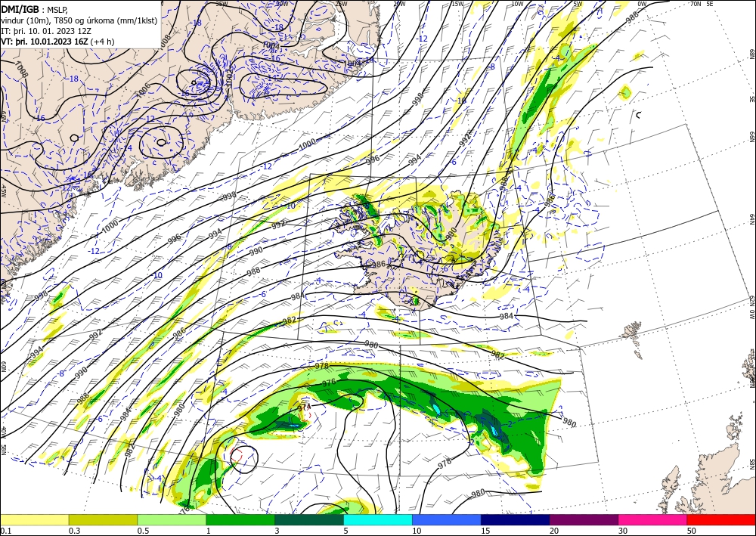This screenshot has width=756, height=536.
Task: Click the legend value "30"
Action: pyautogui.click(x=623, y=531)
